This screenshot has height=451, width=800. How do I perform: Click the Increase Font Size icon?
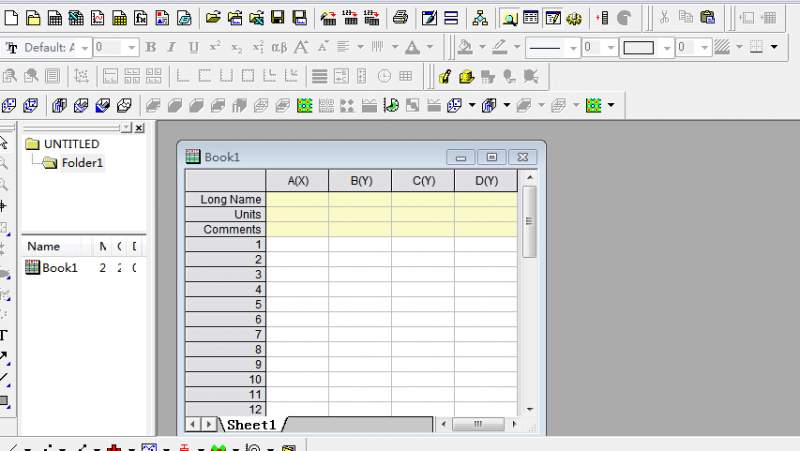click(301, 47)
